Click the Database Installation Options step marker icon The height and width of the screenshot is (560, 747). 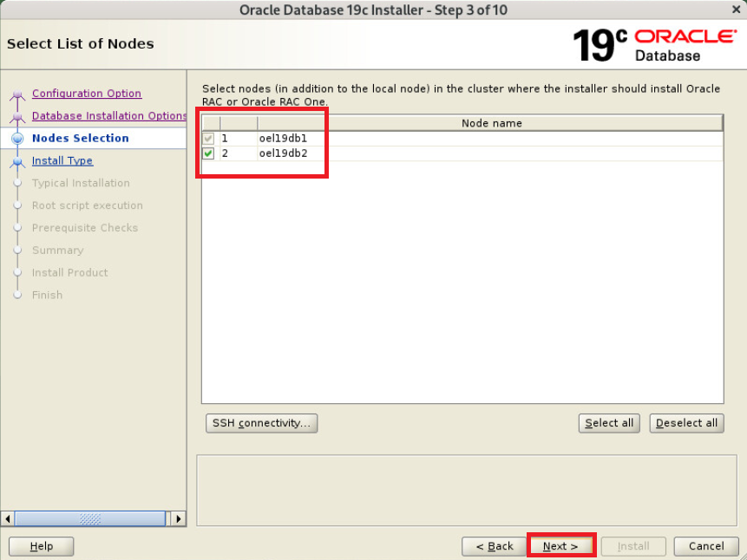click(x=17, y=117)
